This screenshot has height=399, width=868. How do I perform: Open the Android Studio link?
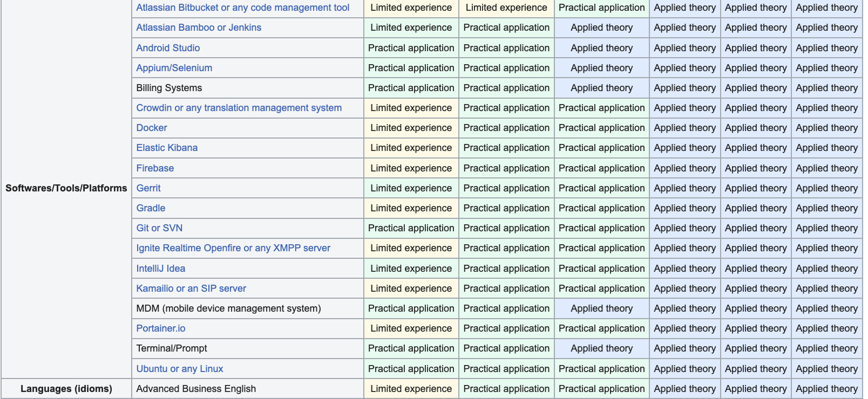(168, 48)
